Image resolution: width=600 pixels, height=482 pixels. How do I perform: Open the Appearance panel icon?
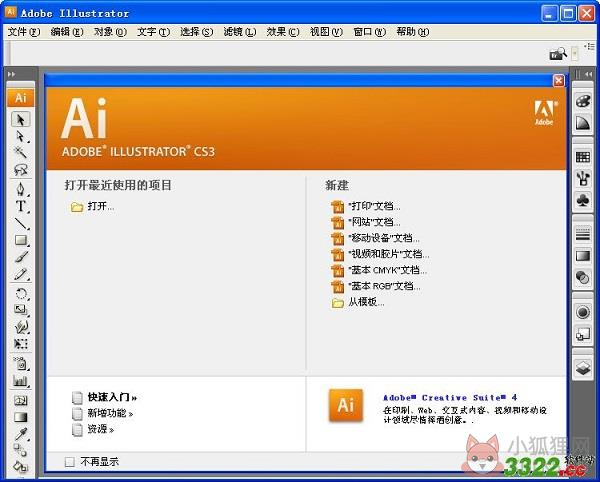583,312
